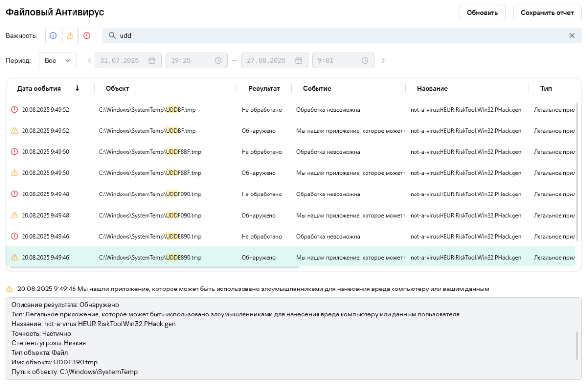
Task: Click the end time field 9:01
Action: [x=343, y=61]
